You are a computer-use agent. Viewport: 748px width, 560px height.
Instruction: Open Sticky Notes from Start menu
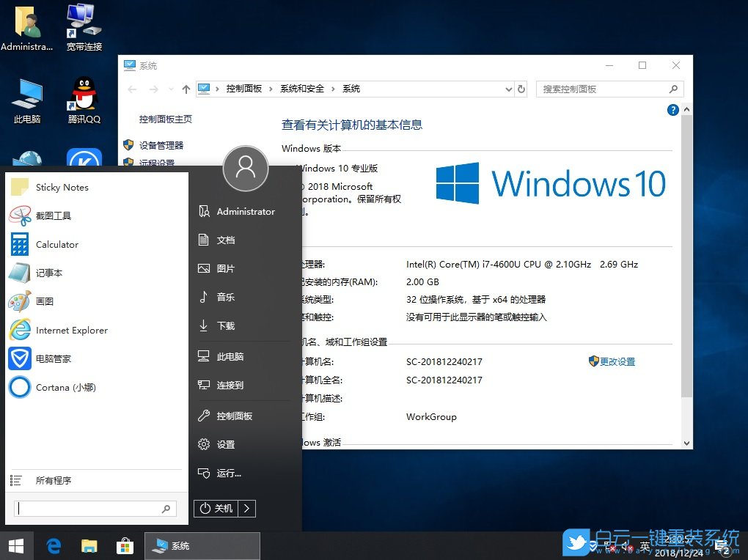(62, 187)
